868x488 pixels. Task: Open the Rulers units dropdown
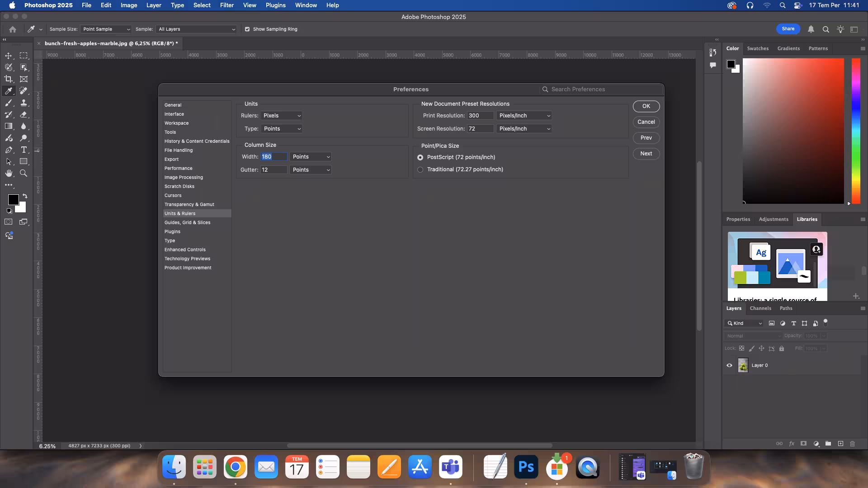[x=282, y=116]
